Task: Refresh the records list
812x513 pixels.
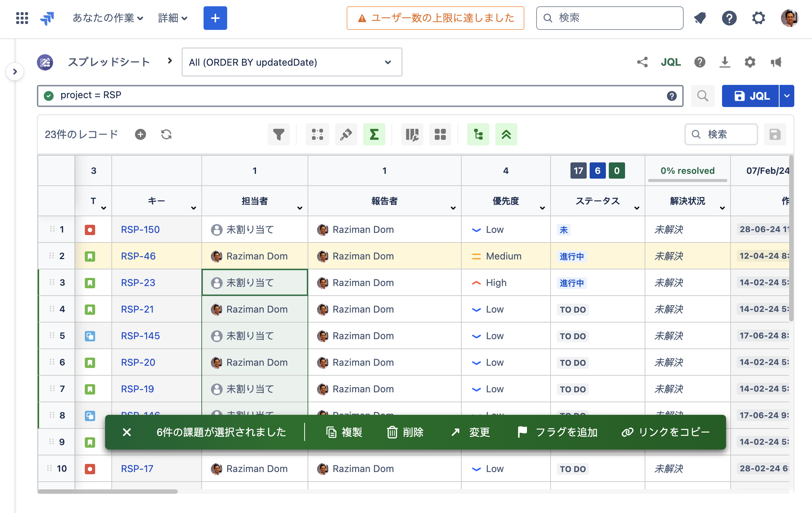Action: pyautogui.click(x=166, y=134)
